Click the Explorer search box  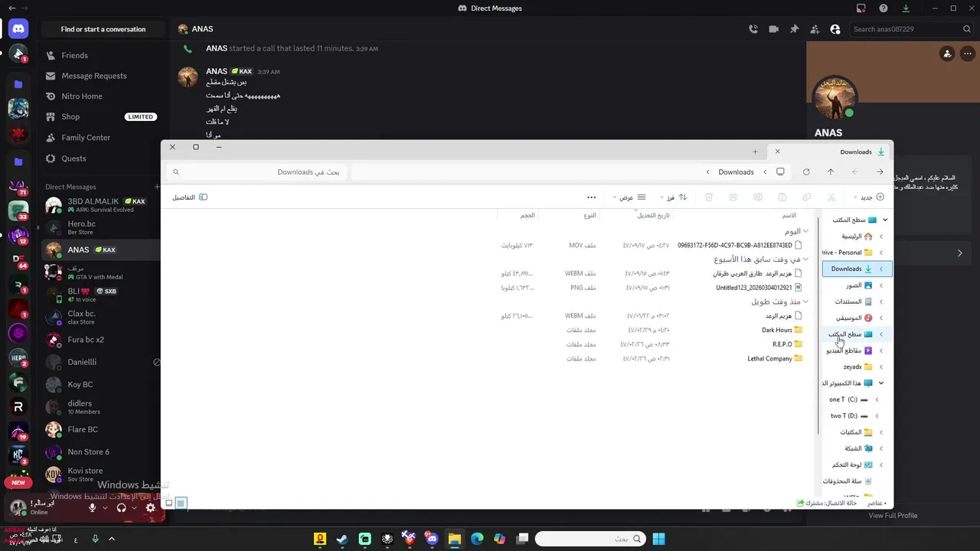[x=257, y=172]
